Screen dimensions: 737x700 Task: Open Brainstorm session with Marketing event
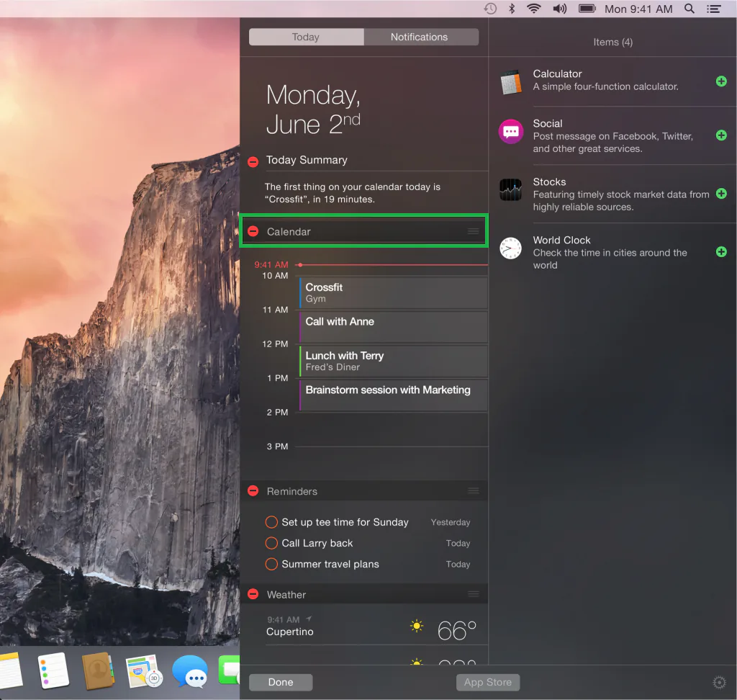coord(394,395)
